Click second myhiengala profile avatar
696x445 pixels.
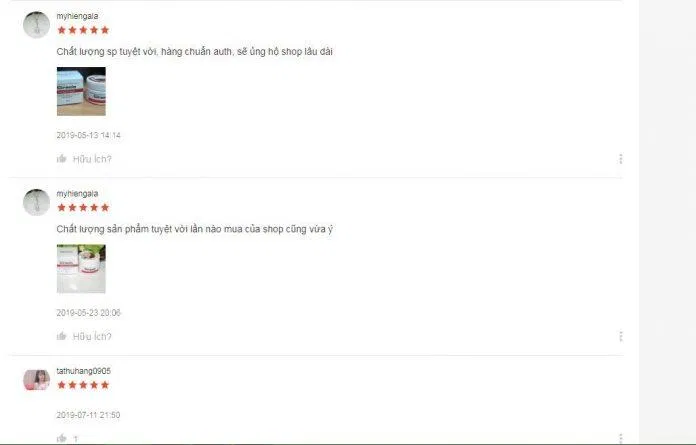pos(36,202)
